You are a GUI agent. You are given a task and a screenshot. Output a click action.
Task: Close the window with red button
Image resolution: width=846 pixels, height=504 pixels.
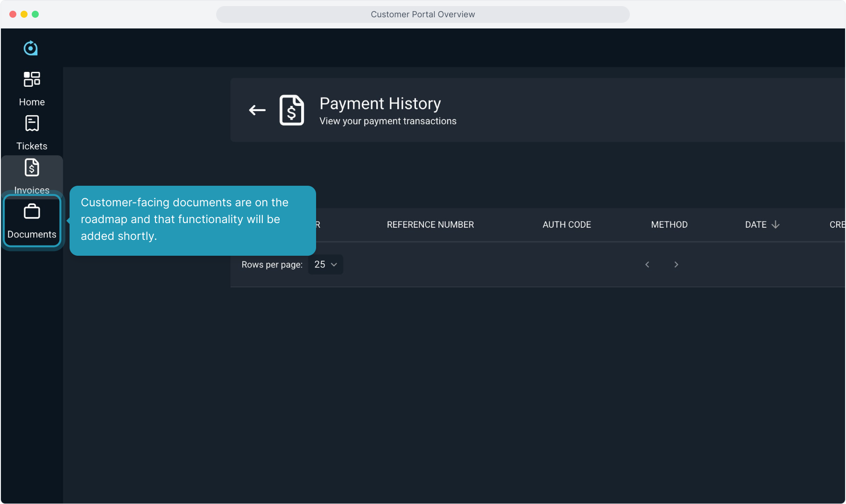[x=13, y=14]
